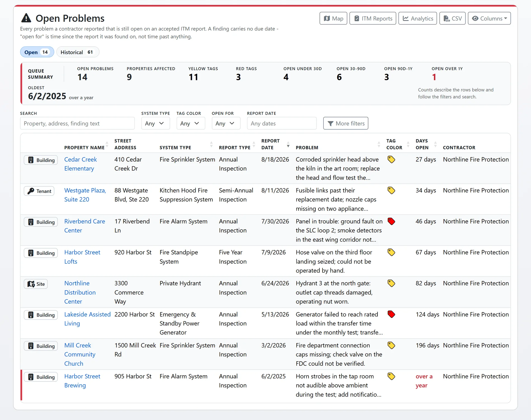Click red tag icon for Lakeside Assisted Living
This screenshot has width=531, height=420.
391,314
